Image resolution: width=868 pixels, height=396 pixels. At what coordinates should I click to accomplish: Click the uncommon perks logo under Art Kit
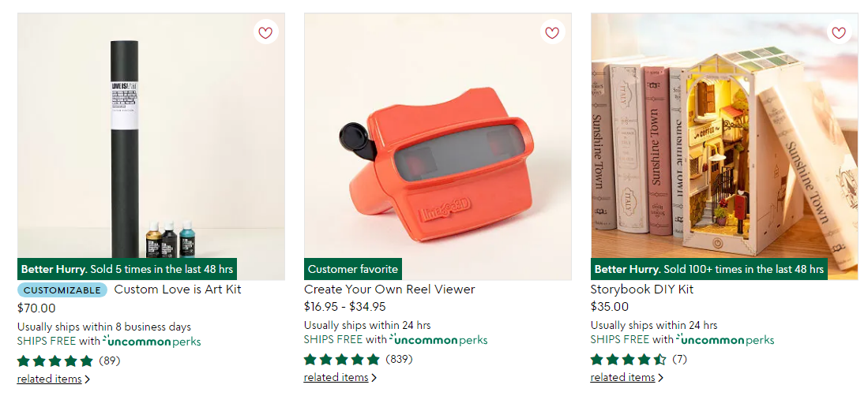pyautogui.click(x=152, y=341)
